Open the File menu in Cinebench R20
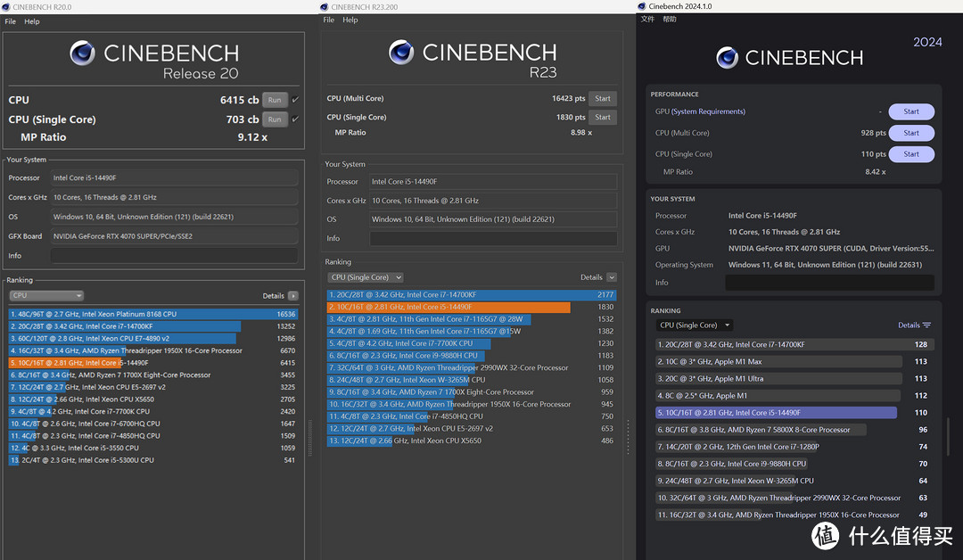This screenshot has width=963, height=560. (11, 21)
